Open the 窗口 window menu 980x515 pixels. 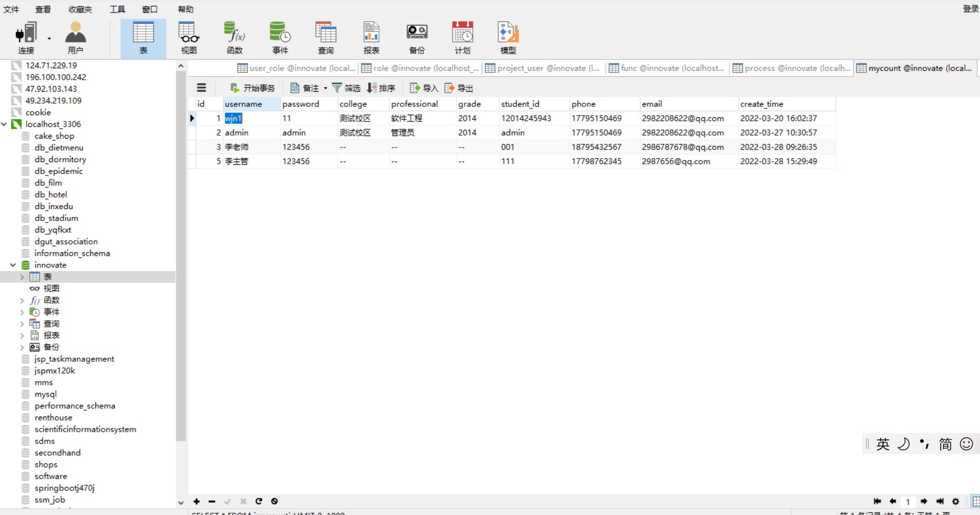click(150, 9)
